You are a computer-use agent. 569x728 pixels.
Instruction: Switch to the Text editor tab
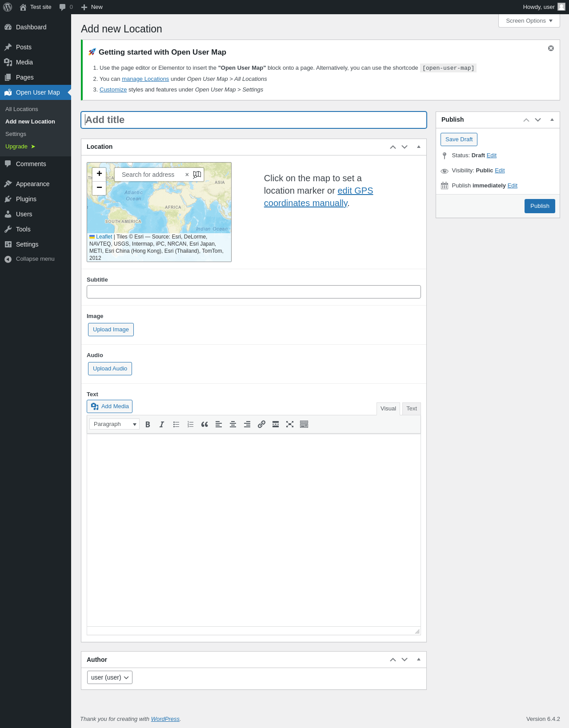[411, 409]
